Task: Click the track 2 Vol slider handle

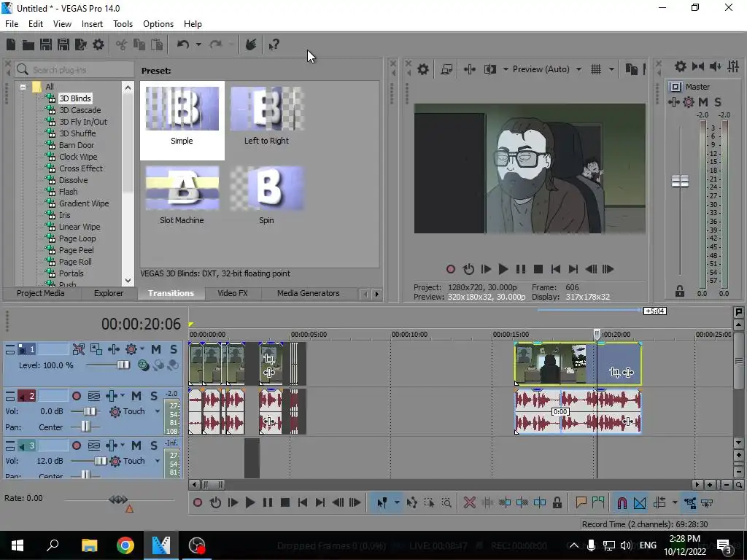Action: (x=90, y=411)
